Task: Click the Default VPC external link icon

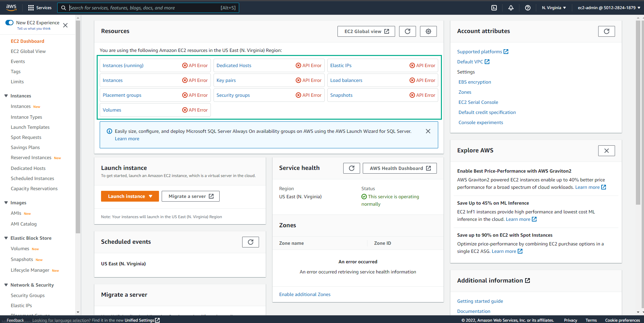Action: [x=487, y=62]
